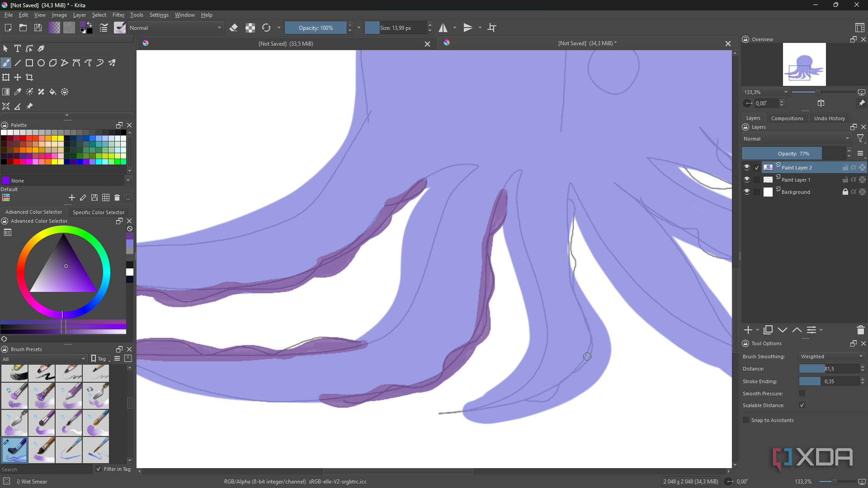Switch to Specific Color Selector tab
This screenshot has width=868, height=488.
tap(98, 212)
